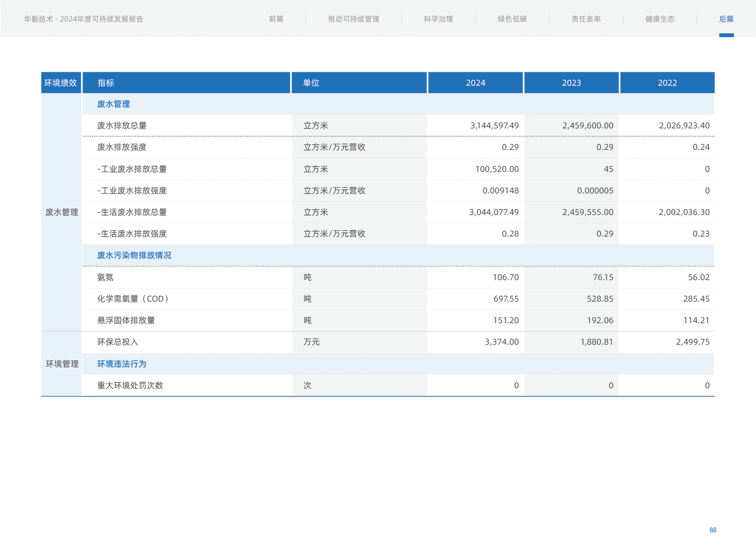Open the 责任表率 section tab
The width and height of the screenshot is (756, 557).
[586, 19]
